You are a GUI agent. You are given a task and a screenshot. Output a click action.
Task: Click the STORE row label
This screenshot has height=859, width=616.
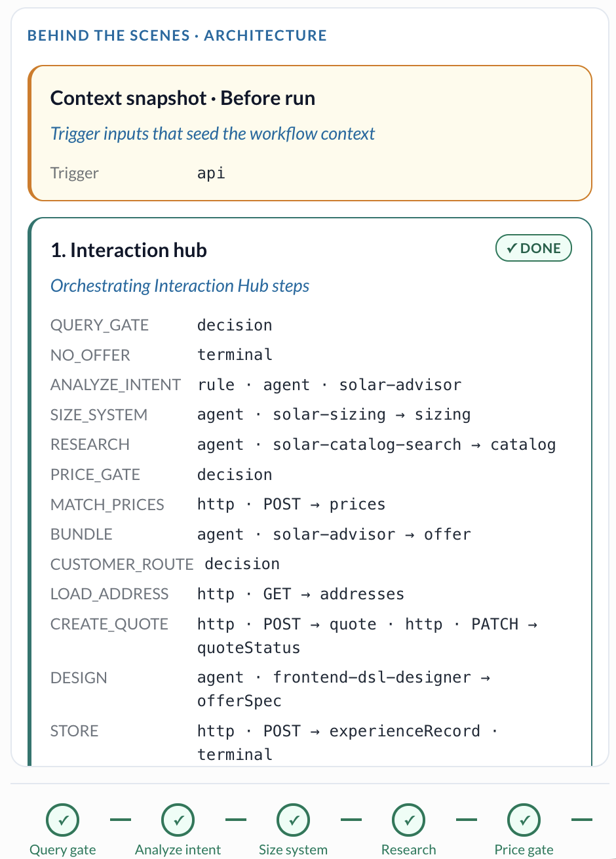click(74, 731)
